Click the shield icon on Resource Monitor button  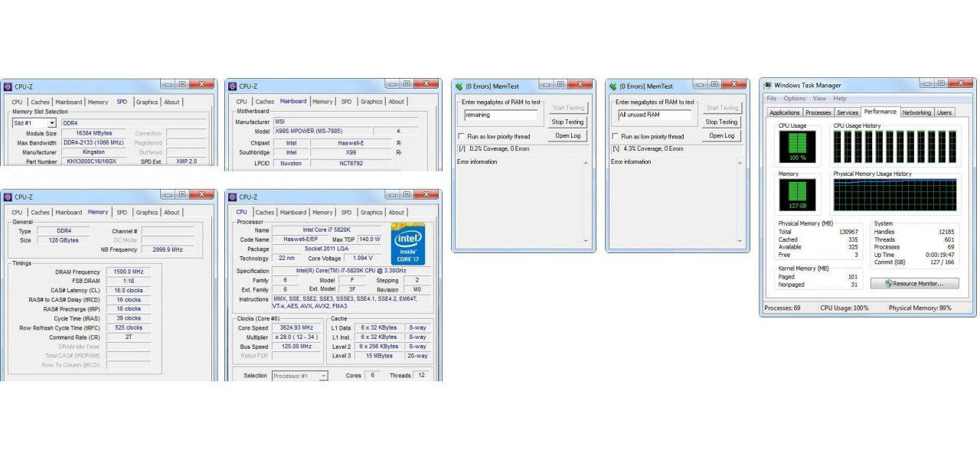click(x=888, y=284)
